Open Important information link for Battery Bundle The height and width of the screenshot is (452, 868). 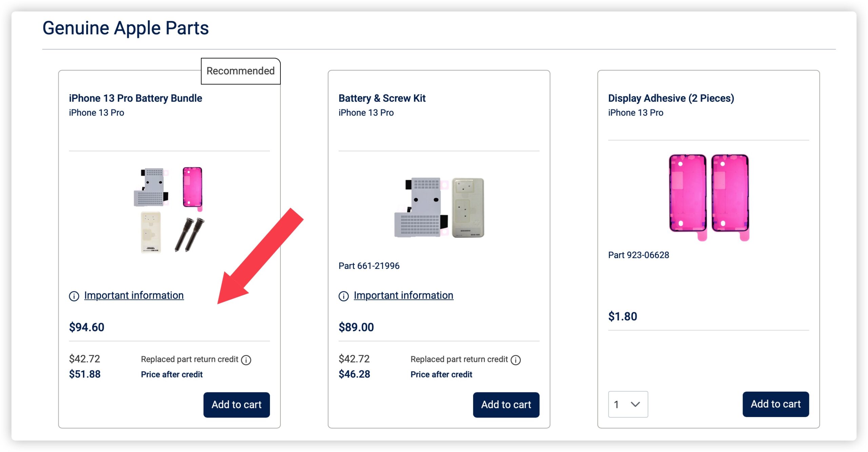pyautogui.click(x=134, y=295)
